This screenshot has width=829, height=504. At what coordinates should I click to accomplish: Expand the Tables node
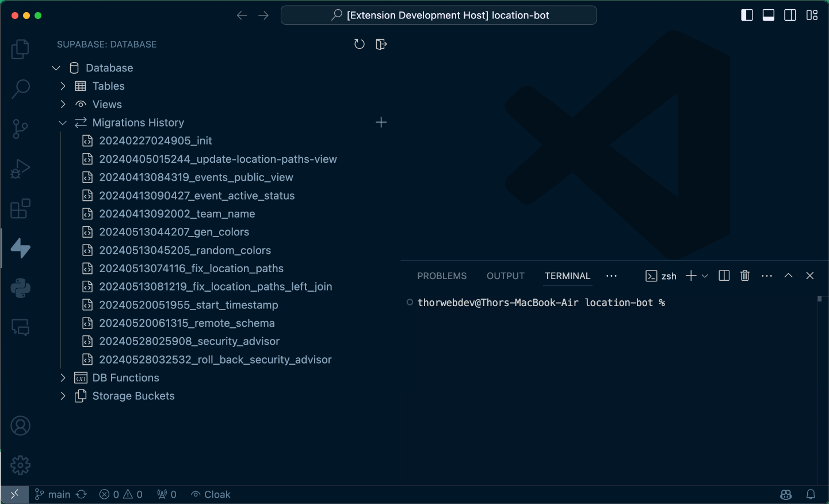[x=63, y=86]
